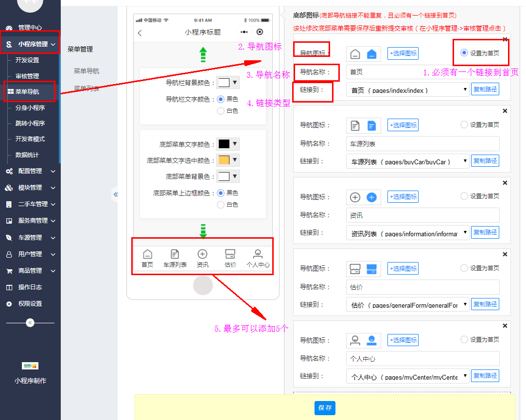Click 复制路径 next to the 首页 link

pos(486,89)
